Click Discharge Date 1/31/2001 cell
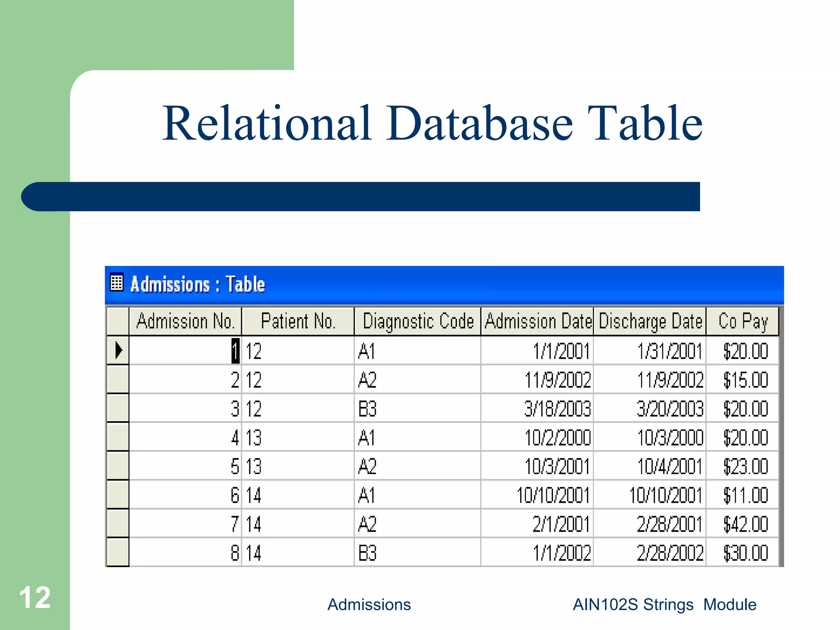The width and height of the screenshot is (840, 630). pyautogui.click(x=650, y=351)
